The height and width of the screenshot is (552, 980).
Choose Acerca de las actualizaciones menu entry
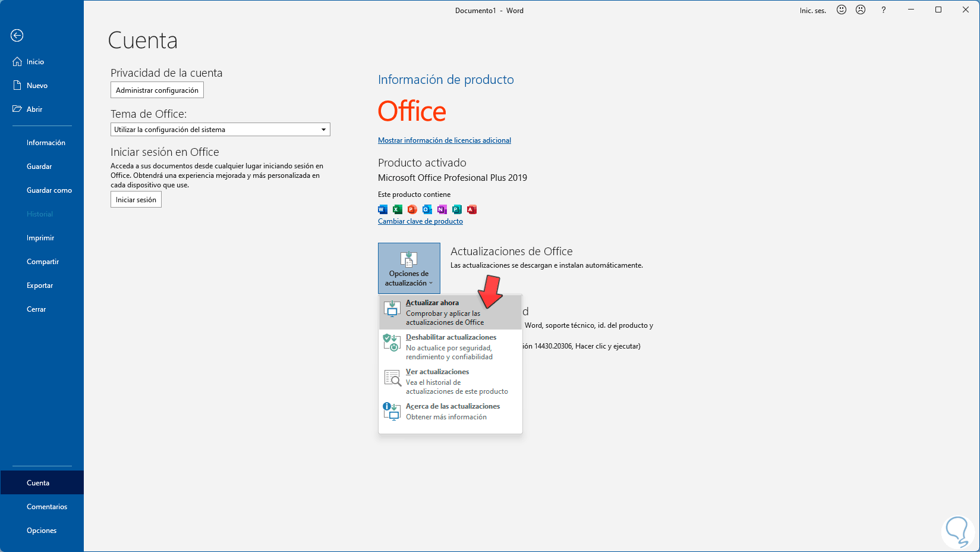[x=450, y=412]
